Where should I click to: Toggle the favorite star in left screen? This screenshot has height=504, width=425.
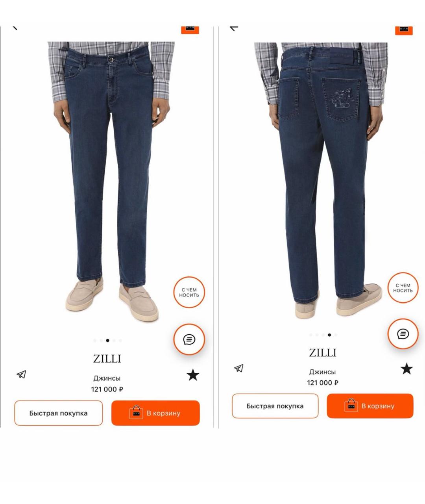tap(193, 375)
